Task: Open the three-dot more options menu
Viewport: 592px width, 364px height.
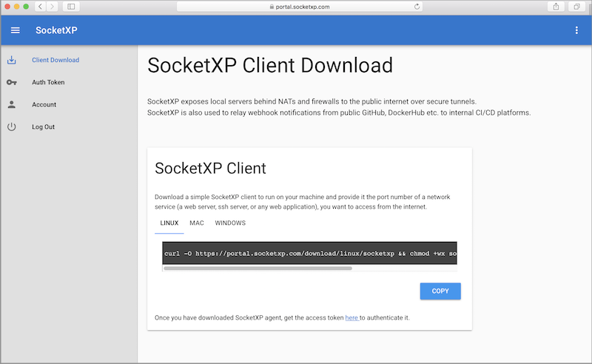Action: (576, 30)
